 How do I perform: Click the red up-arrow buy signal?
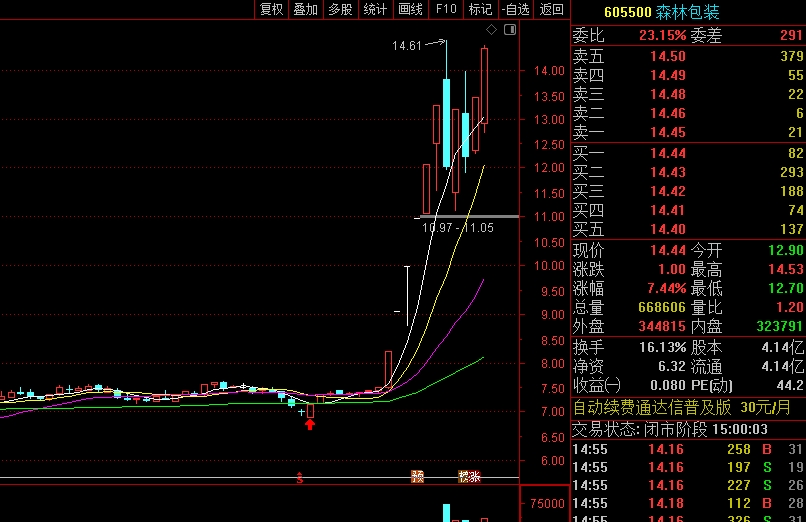click(x=309, y=424)
